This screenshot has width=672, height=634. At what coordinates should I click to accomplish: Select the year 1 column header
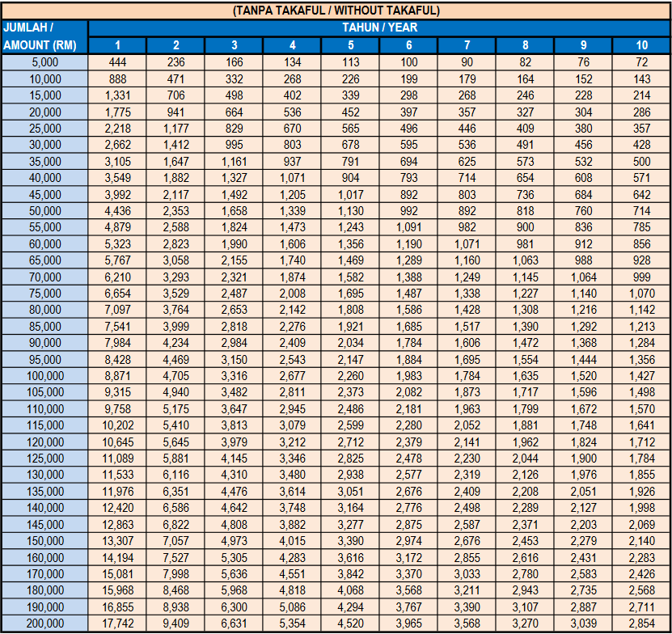117,45
